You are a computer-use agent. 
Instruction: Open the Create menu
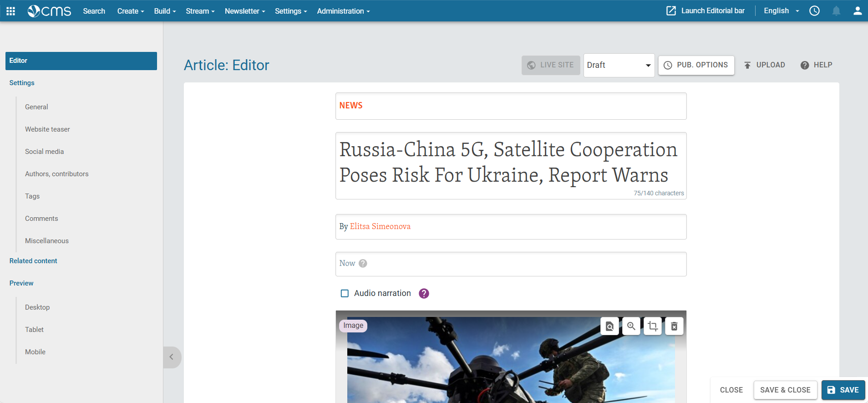tap(130, 11)
